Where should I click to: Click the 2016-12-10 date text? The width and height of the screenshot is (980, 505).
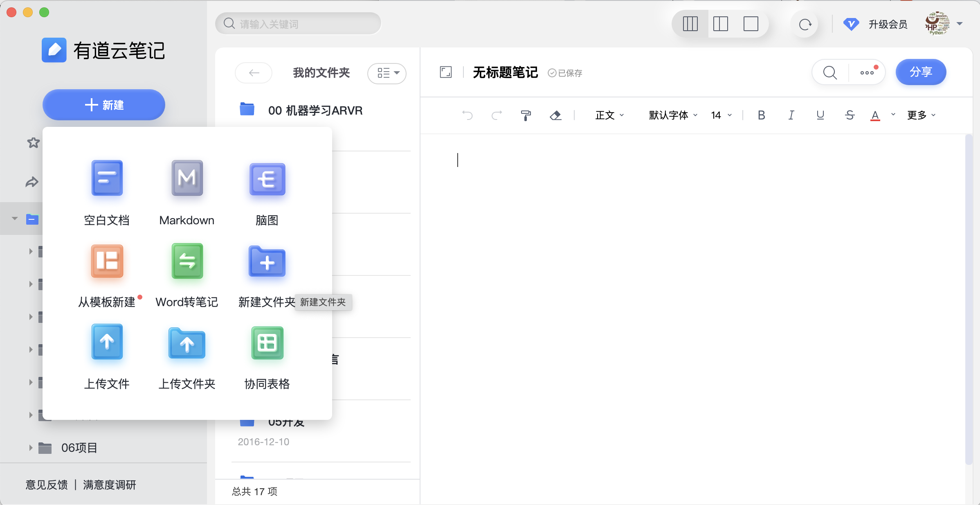[263, 442]
